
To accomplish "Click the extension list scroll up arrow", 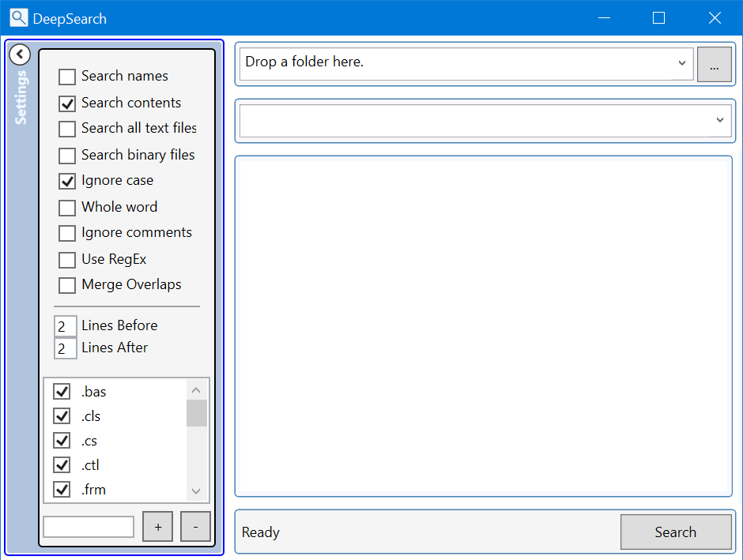I will [196, 390].
